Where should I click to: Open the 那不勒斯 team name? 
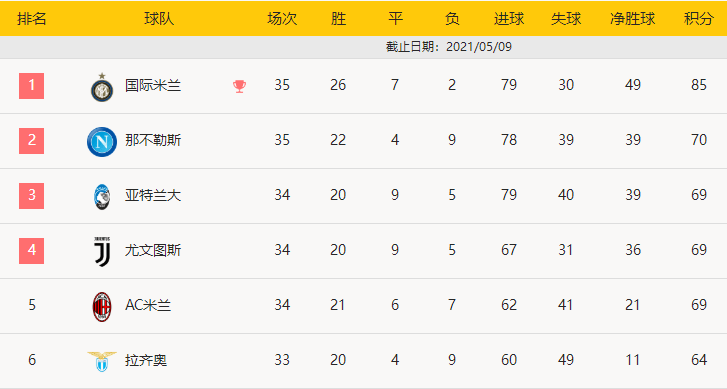tap(153, 140)
